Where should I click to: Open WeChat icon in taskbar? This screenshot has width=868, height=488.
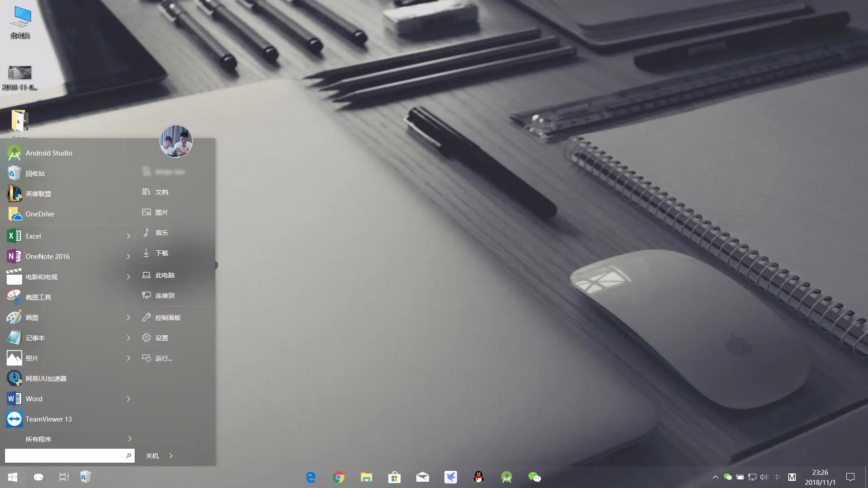click(x=534, y=477)
